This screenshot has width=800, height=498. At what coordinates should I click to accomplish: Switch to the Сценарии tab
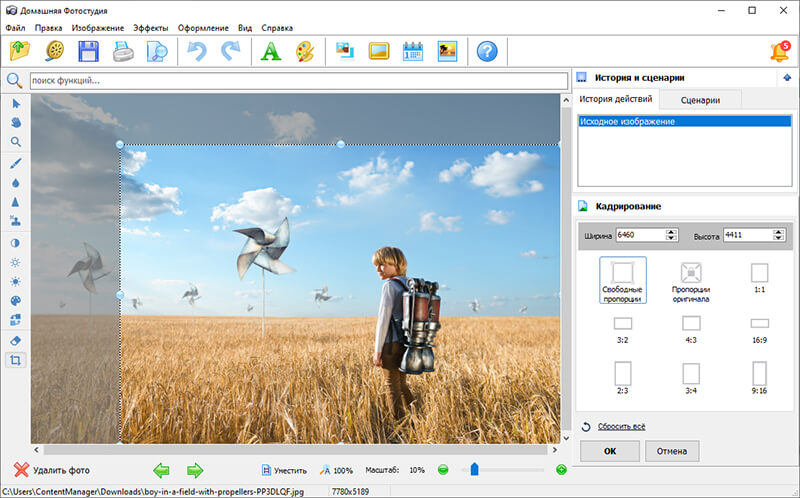click(x=701, y=100)
